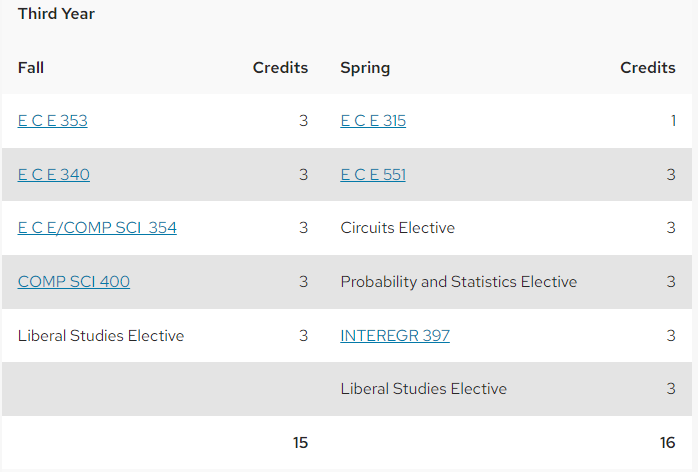The width and height of the screenshot is (698, 472).
Task: Click the Spring total of 16 credits
Action: tap(668, 443)
